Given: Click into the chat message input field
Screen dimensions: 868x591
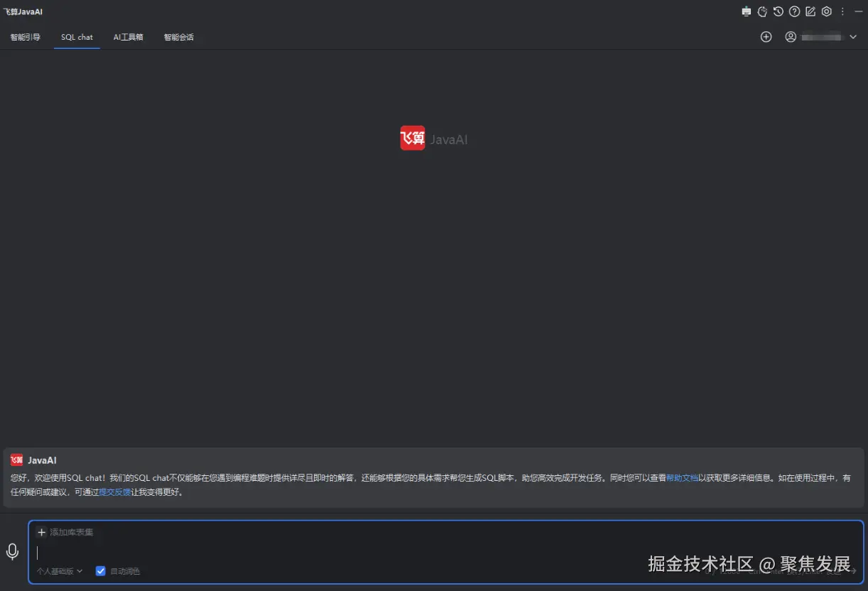Looking at the screenshot, I should tap(446, 552).
